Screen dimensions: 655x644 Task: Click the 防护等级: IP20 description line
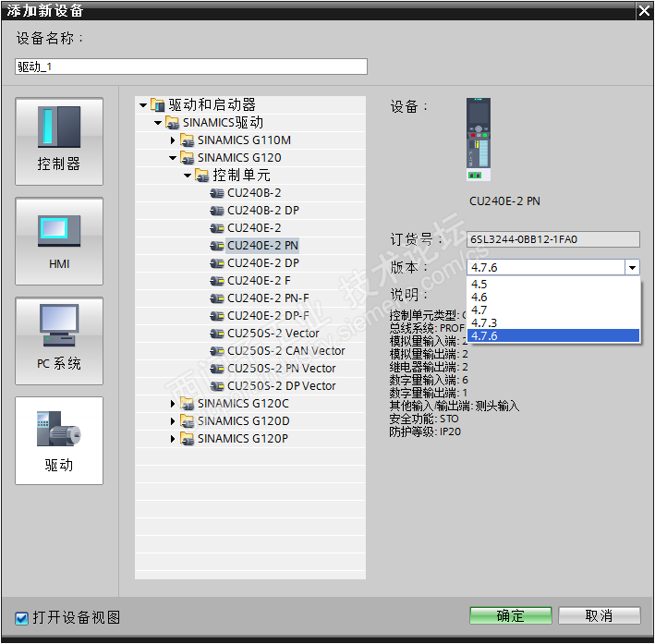click(425, 431)
